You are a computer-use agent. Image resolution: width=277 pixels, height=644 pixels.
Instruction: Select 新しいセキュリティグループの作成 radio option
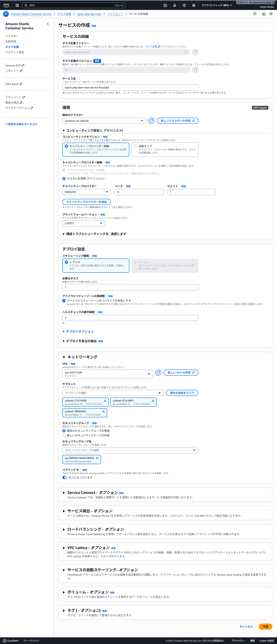(64, 435)
